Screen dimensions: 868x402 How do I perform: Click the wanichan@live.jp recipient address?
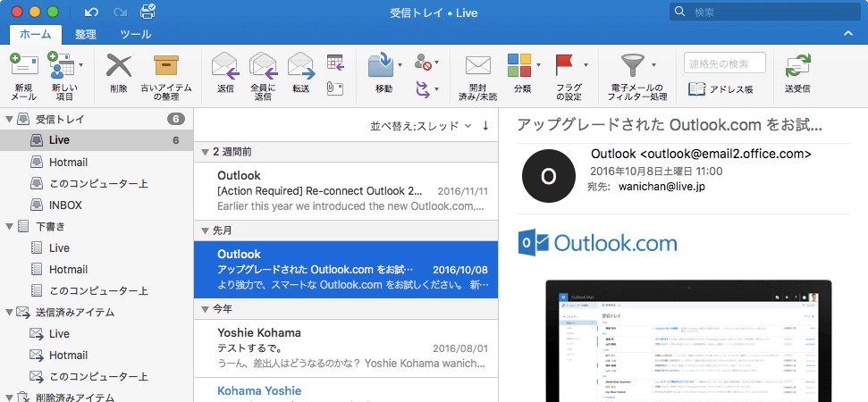coord(662,187)
